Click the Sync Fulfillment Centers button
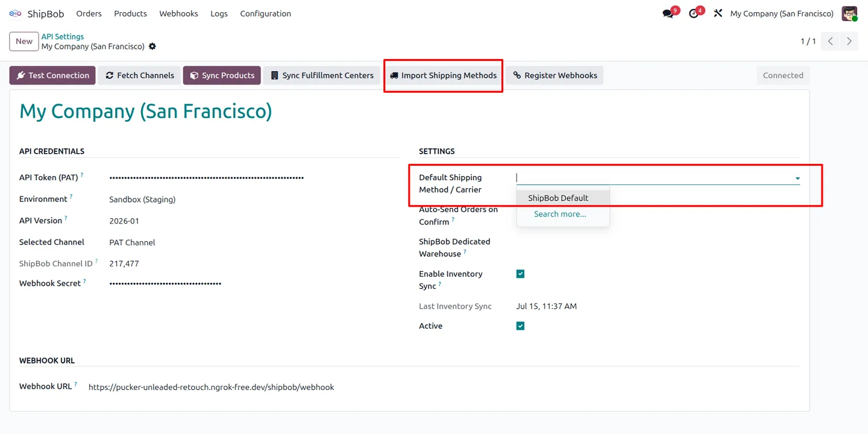The height and width of the screenshot is (434, 868). (x=322, y=75)
